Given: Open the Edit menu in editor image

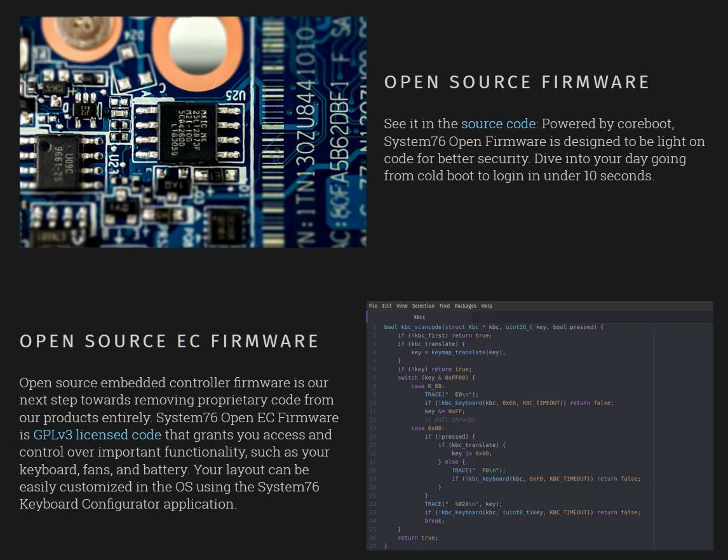Looking at the screenshot, I should [x=387, y=306].
